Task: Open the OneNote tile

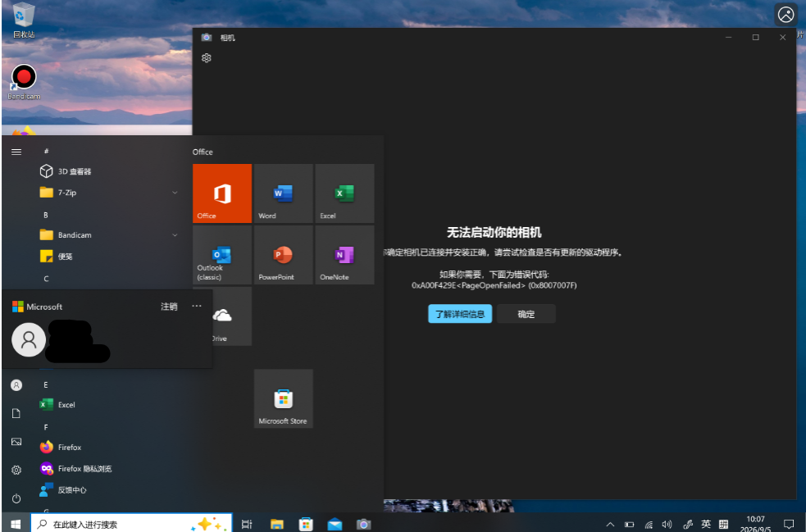Action: pos(344,254)
